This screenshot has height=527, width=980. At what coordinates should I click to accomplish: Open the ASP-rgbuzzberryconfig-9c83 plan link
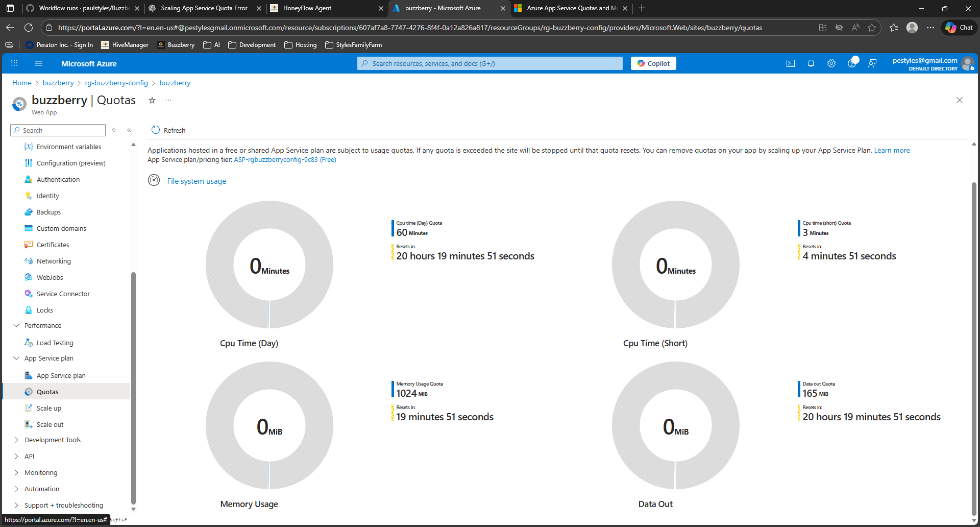(285, 160)
